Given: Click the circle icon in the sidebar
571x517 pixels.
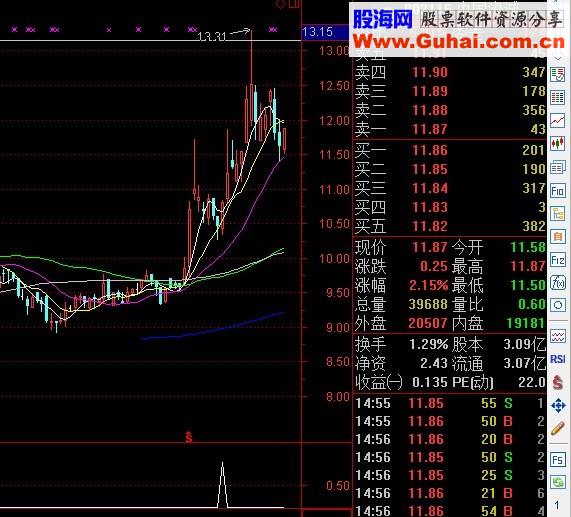Looking at the screenshot, I should click(x=558, y=305).
